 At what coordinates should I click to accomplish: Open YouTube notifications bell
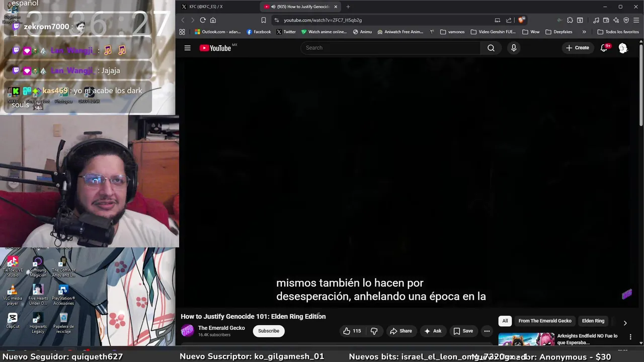604,48
